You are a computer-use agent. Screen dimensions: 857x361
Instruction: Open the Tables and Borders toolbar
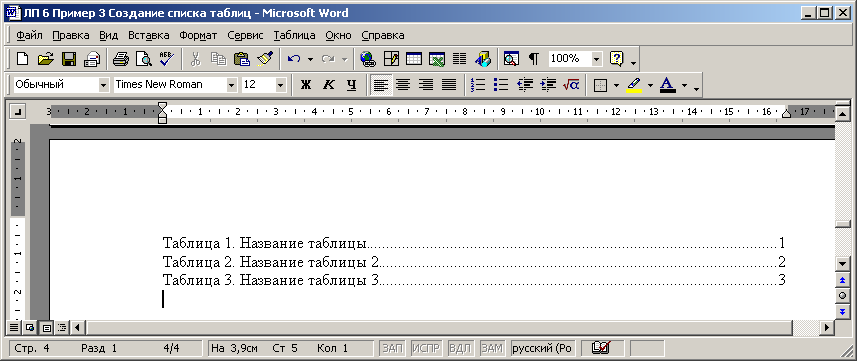click(x=391, y=59)
